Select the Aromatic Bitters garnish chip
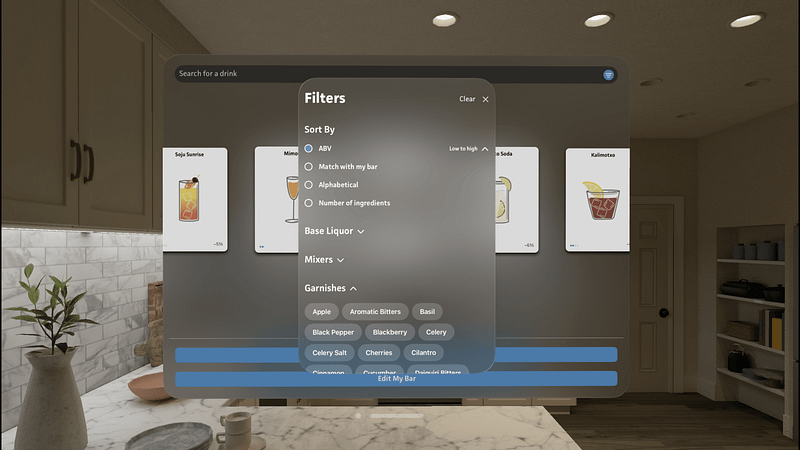800x450 pixels. (375, 312)
